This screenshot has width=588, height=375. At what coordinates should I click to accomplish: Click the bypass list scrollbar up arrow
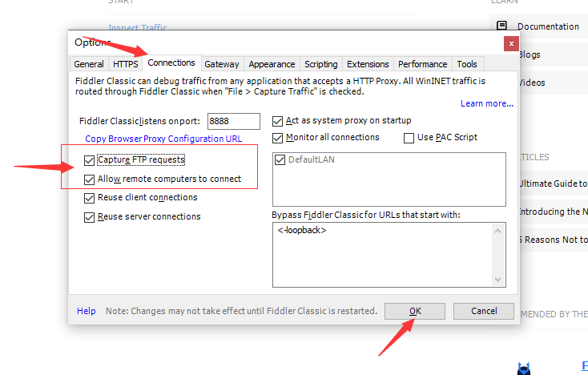click(x=498, y=231)
